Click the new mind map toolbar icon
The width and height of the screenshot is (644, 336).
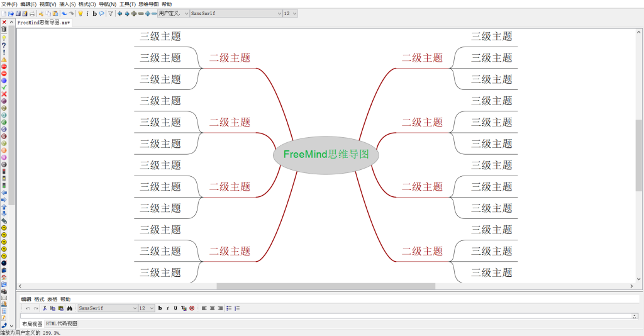(4, 14)
